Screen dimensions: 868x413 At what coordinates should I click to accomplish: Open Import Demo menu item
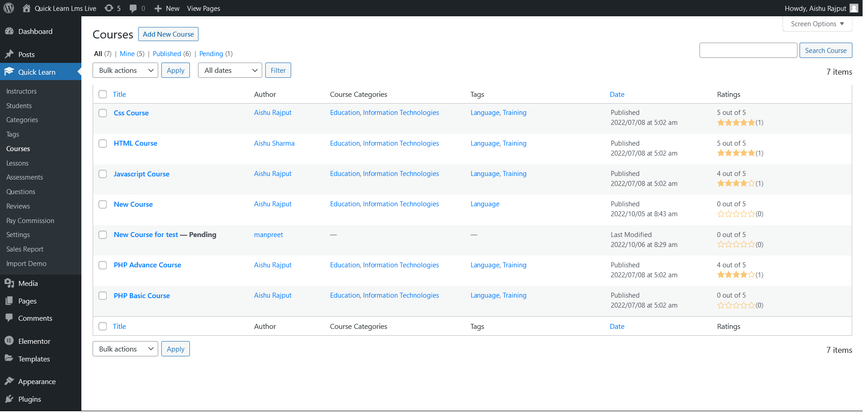point(26,263)
